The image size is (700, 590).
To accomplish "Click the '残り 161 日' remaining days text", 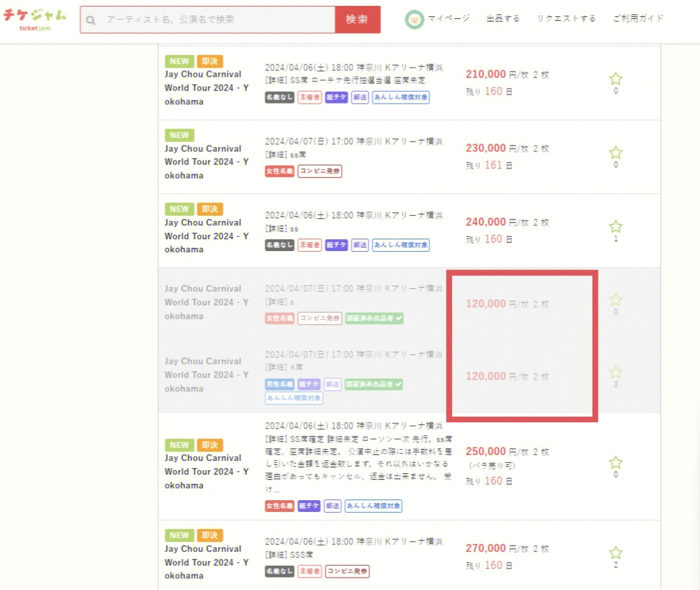I will (489, 165).
